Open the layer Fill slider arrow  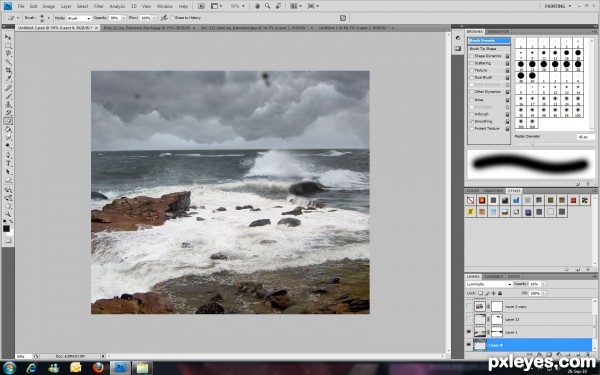(x=544, y=293)
